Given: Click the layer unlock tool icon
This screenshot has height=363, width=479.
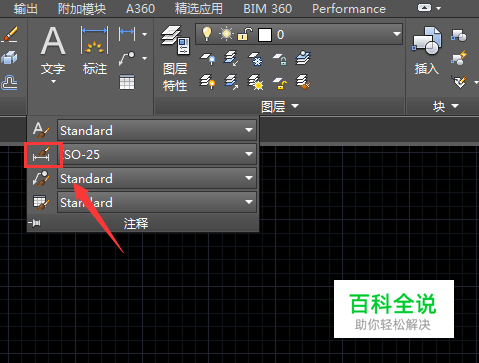Looking at the screenshot, I should pos(280,83).
